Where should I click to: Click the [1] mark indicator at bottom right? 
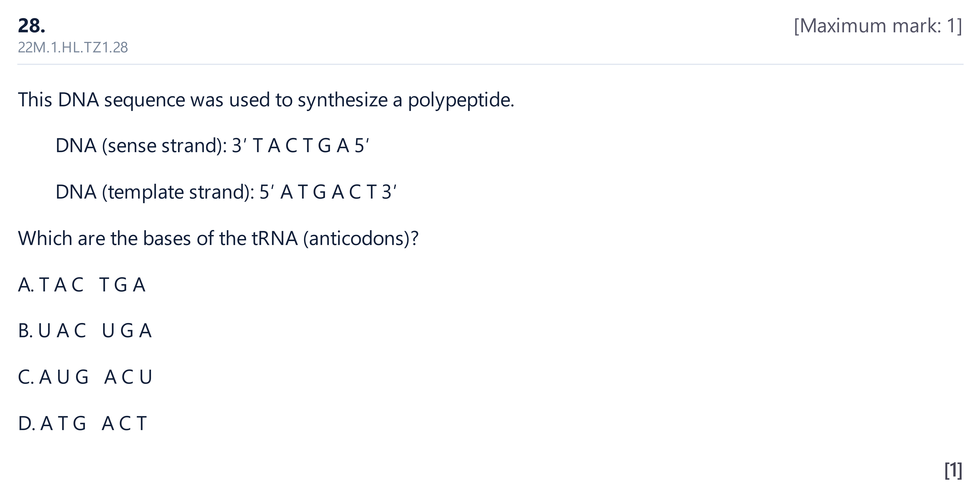(x=953, y=470)
